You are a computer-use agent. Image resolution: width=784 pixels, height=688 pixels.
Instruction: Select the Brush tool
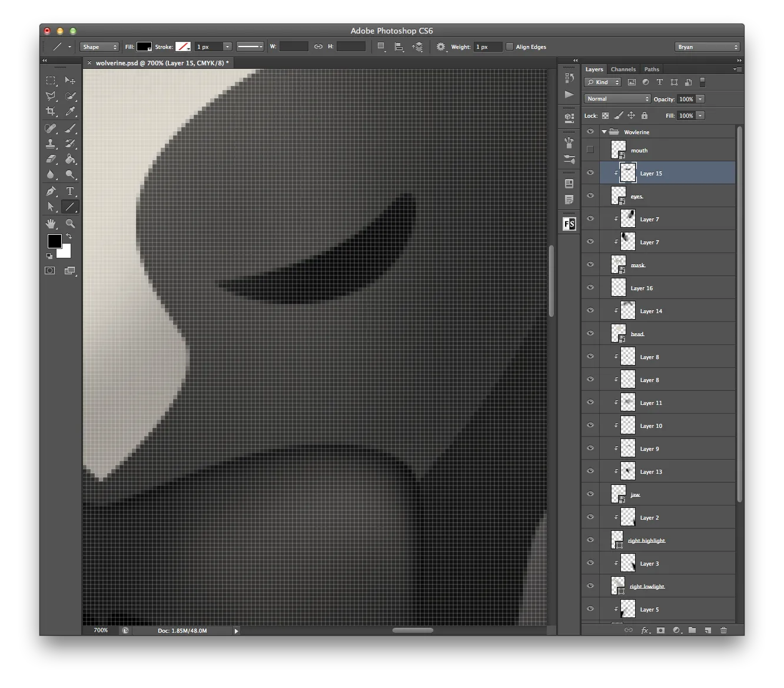click(70, 128)
